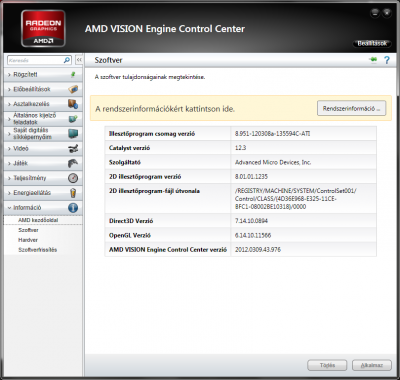Viewport: 400px width, 380px height.
Task: Click the Törlés button
Action: [327, 365]
